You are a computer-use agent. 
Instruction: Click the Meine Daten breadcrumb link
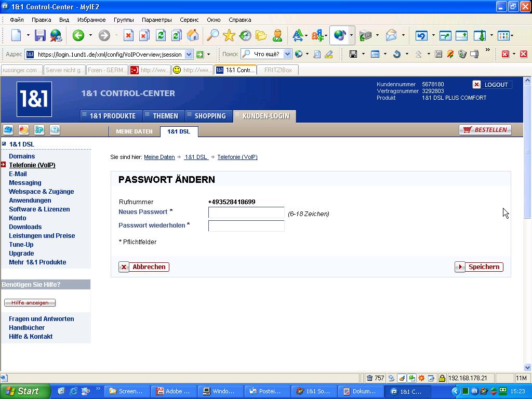[x=159, y=157]
